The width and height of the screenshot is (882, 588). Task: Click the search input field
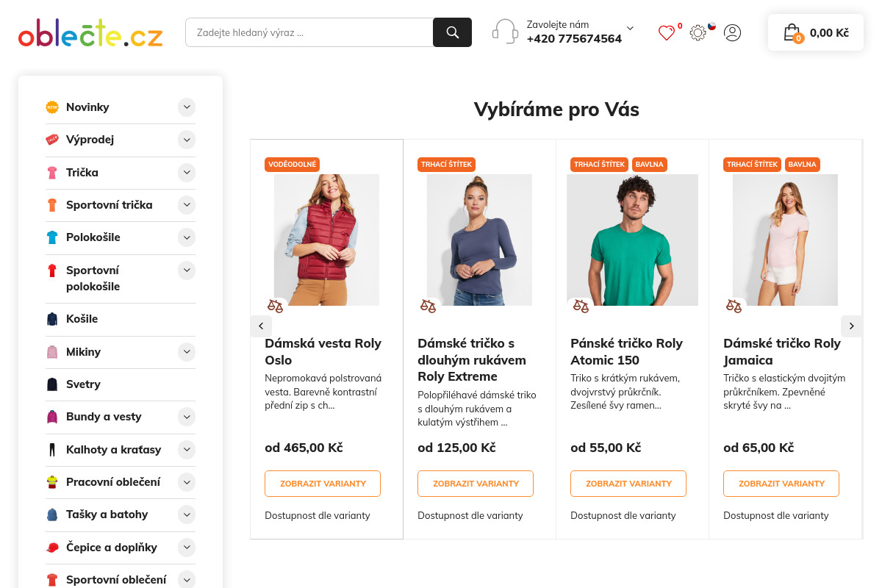point(309,32)
